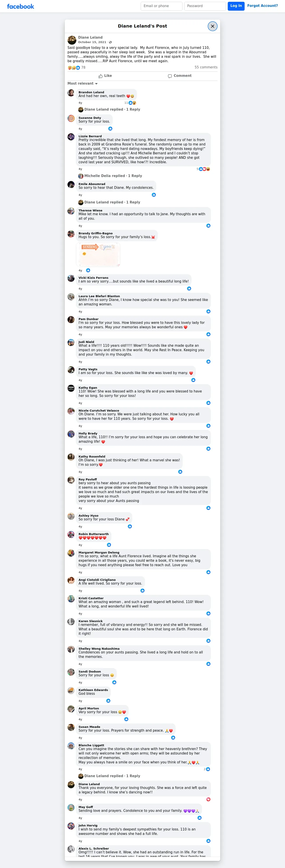The height and width of the screenshot is (868, 285).
Task: Open the post reaction emoji icons
Action: coord(74,68)
